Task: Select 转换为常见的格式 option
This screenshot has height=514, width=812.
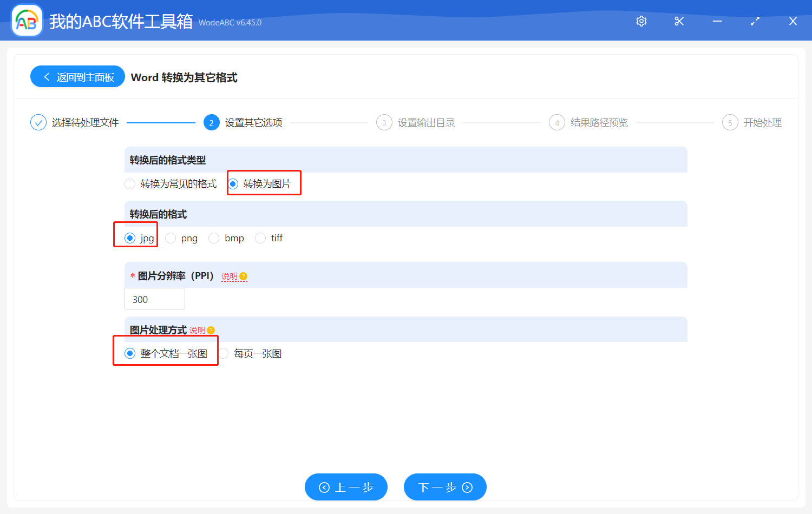Action: point(130,184)
